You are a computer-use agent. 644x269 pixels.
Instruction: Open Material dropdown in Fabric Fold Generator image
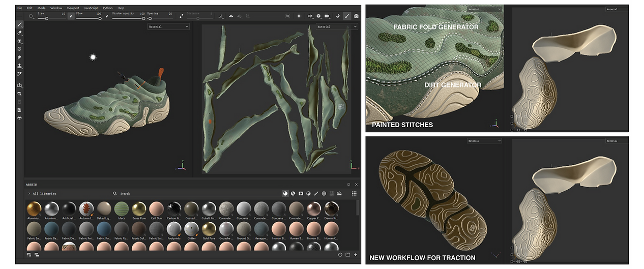click(484, 9)
